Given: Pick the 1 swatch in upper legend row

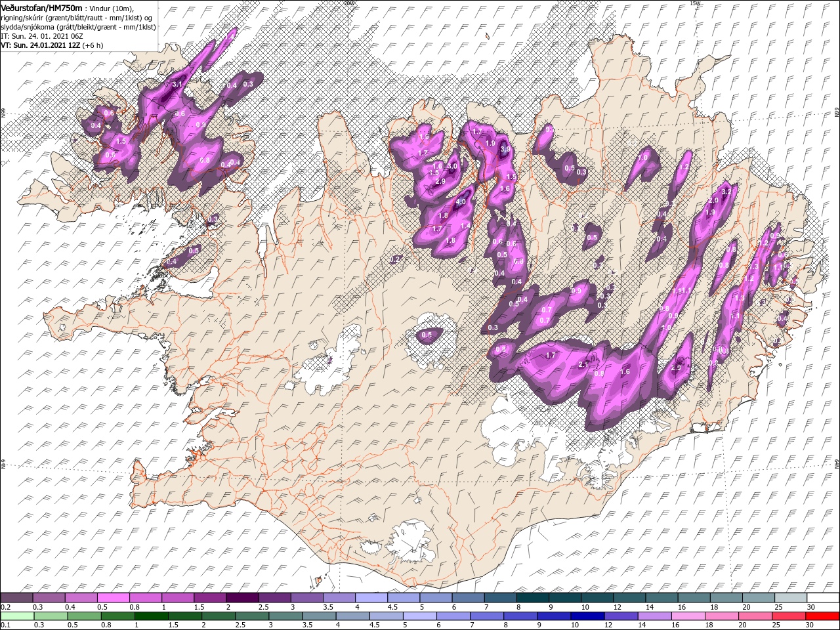Looking at the screenshot, I should (178, 598).
